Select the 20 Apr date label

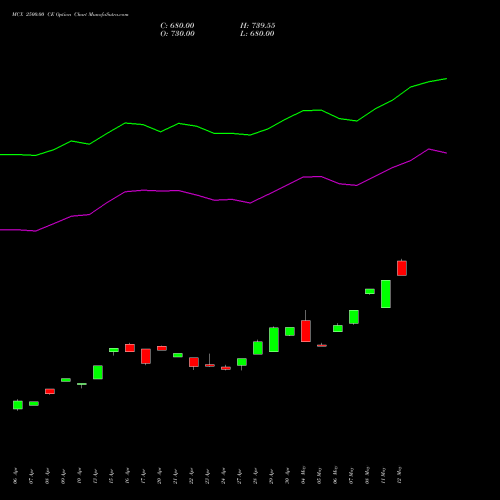coord(159,476)
